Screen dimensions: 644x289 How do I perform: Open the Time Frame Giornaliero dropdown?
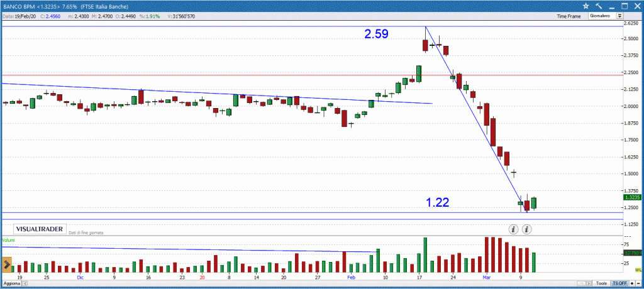tap(619, 16)
